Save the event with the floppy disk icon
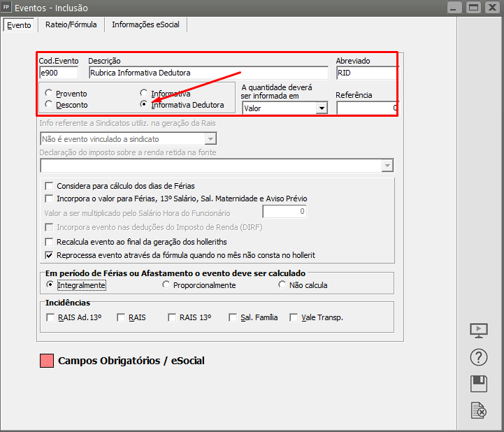 click(x=479, y=383)
